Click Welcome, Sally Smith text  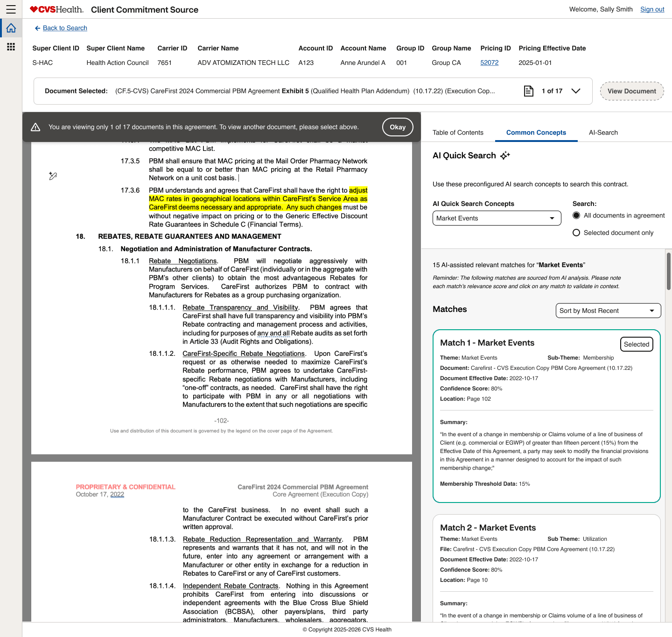[x=601, y=9]
